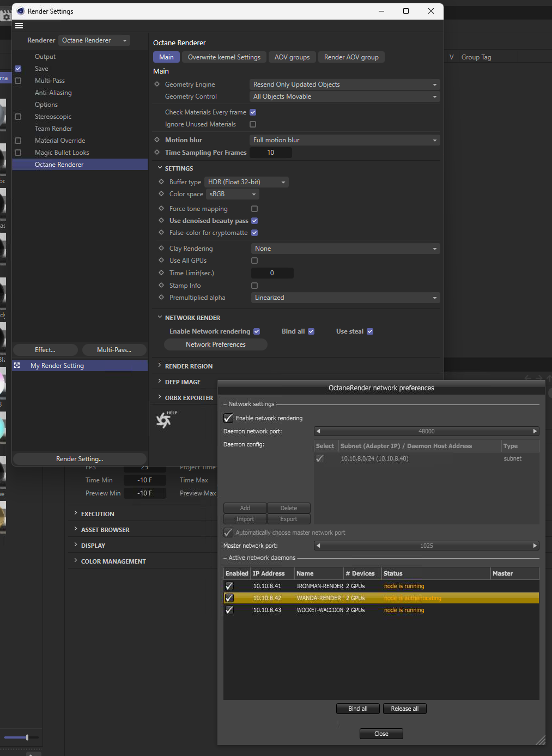Disable IRONMAN-RENDER daemon enabled checkbox
The width and height of the screenshot is (552, 756).
pos(229,586)
